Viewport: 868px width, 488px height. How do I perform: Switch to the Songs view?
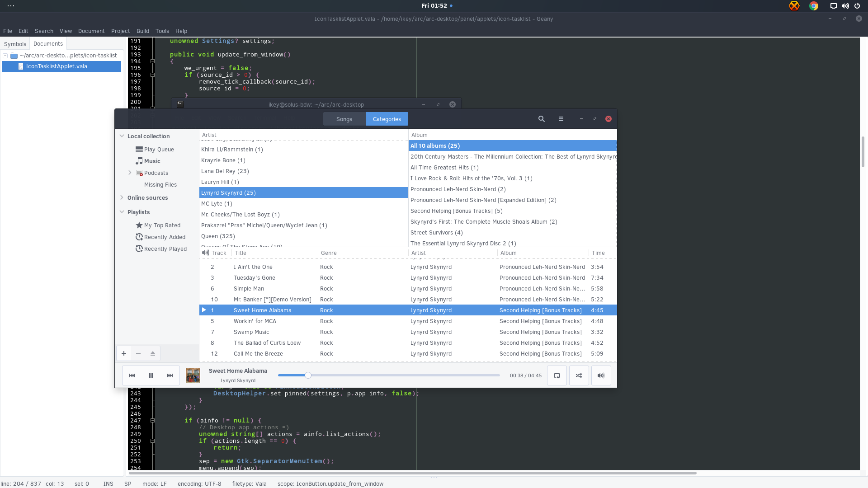(x=344, y=119)
